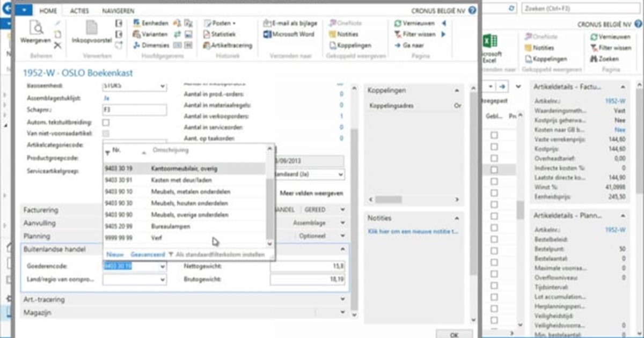Switch to the NAVIGEREN tab
This screenshot has height=338, width=644.
[117, 11]
